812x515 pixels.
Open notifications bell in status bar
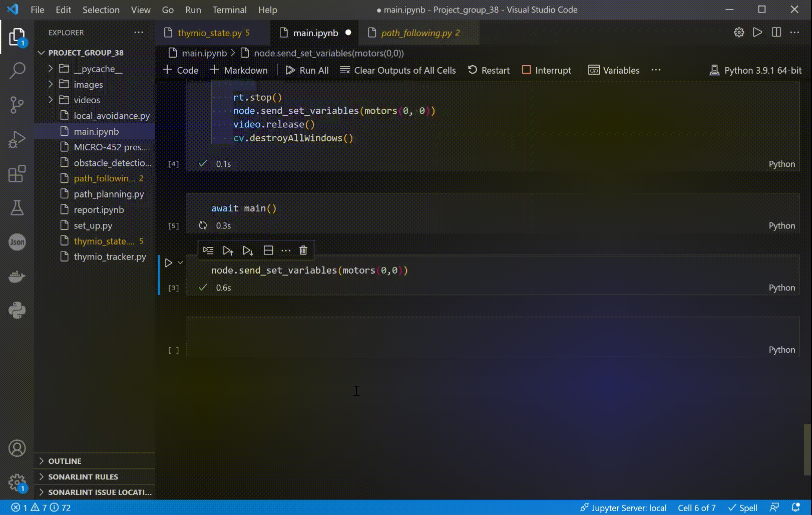795,507
